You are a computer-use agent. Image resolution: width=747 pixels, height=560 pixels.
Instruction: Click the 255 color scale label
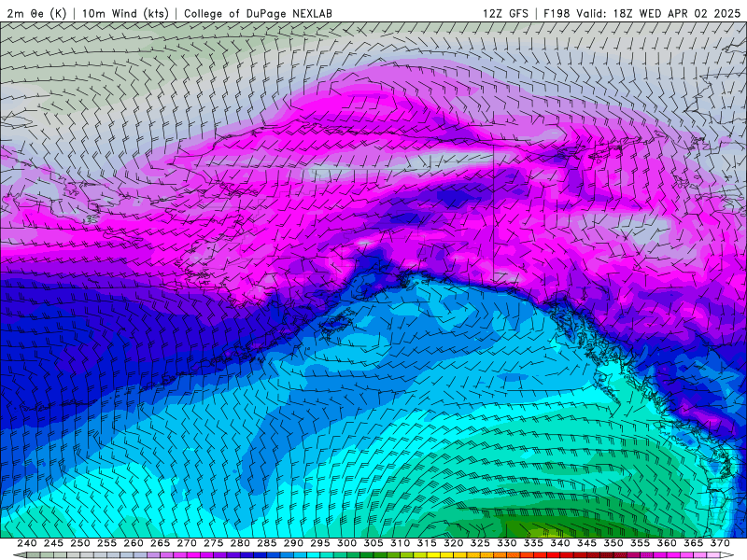pyautogui.click(x=106, y=543)
